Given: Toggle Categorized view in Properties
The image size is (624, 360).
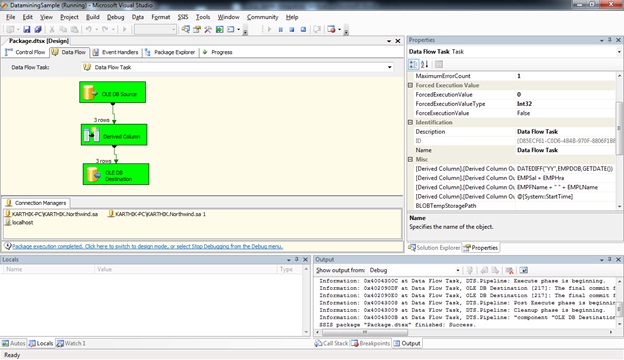Looking at the screenshot, I should tap(413, 64).
